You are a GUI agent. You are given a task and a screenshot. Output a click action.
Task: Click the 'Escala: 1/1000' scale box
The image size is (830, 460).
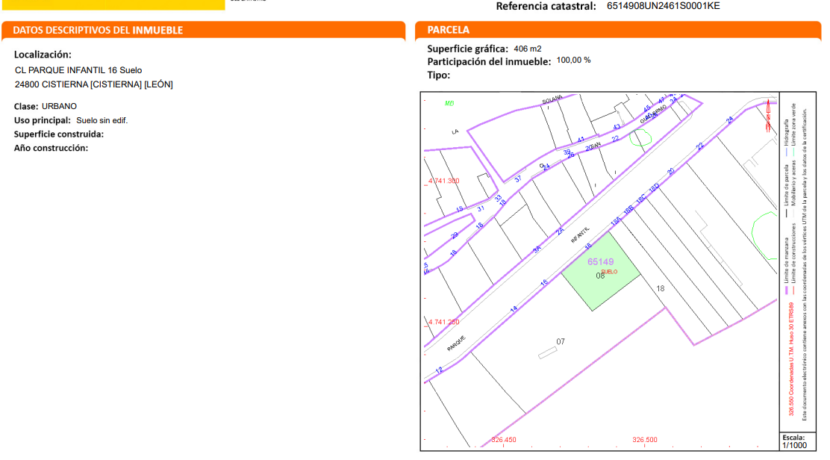tap(797, 441)
